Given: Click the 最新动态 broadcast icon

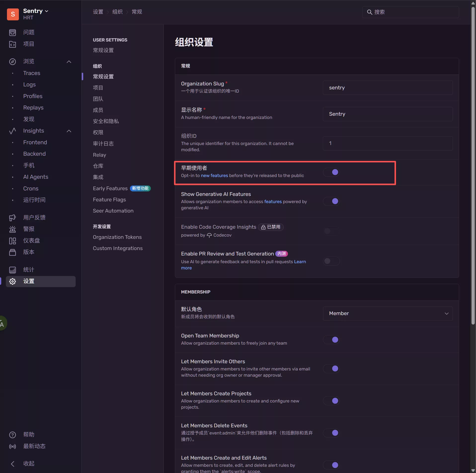Looking at the screenshot, I should pos(12,446).
